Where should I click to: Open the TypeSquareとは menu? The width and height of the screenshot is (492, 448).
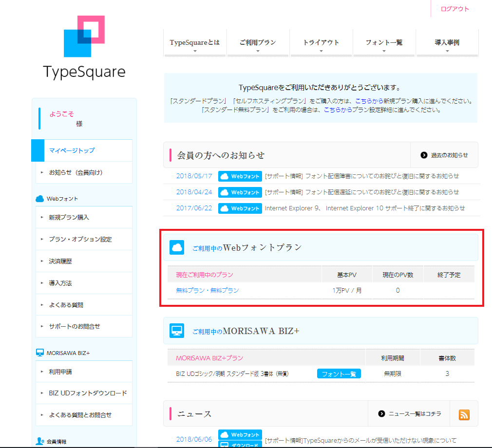coord(194,43)
